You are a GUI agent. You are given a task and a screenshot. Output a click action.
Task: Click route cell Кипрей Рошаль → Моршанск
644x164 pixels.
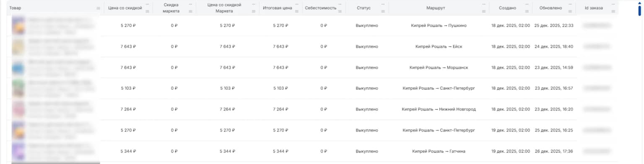click(439, 67)
